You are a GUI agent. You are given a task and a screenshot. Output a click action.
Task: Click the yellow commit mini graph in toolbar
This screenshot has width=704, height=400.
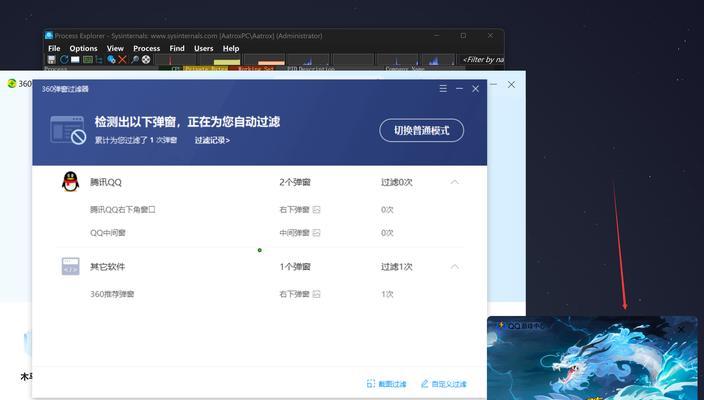click(220, 60)
